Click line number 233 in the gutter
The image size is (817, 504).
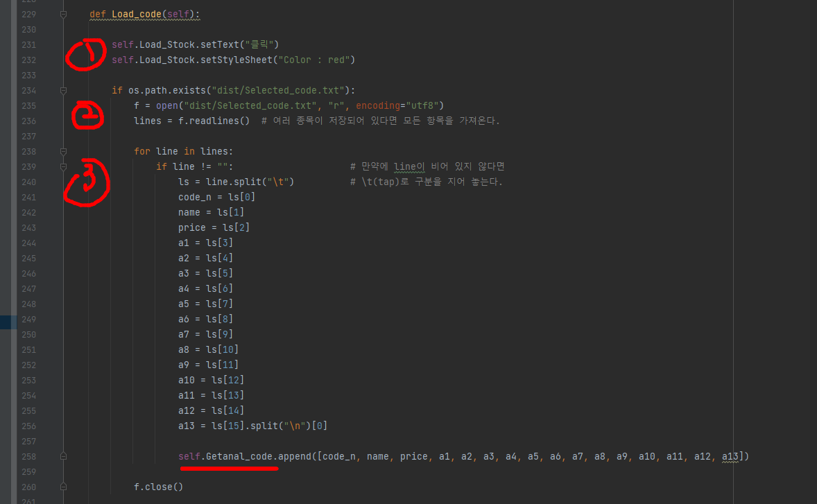pyautogui.click(x=28, y=76)
